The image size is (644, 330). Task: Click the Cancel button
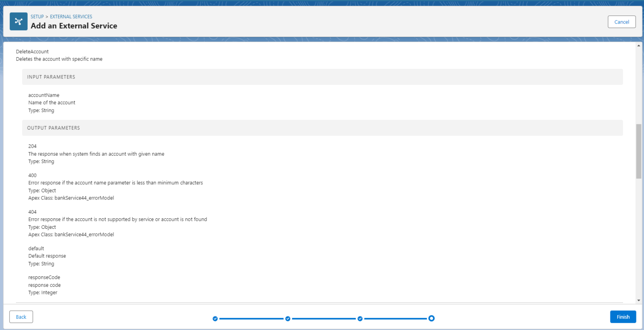pyautogui.click(x=621, y=21)
